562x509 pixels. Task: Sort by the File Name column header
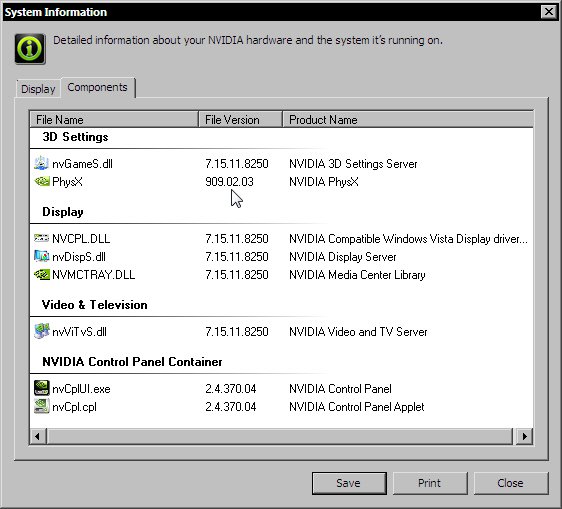(x=114, y=119)
